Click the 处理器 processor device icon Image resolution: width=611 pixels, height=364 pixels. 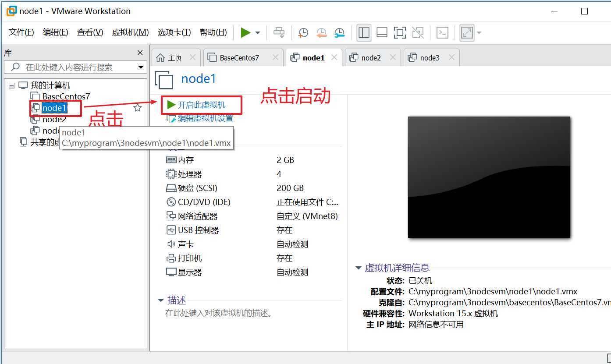[x=171, y=174]
